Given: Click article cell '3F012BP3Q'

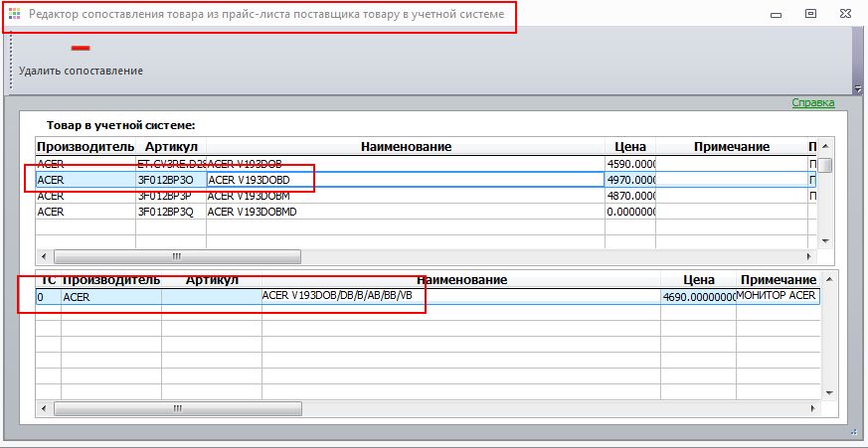Looking at the screenshot, I should pos(171,212).
